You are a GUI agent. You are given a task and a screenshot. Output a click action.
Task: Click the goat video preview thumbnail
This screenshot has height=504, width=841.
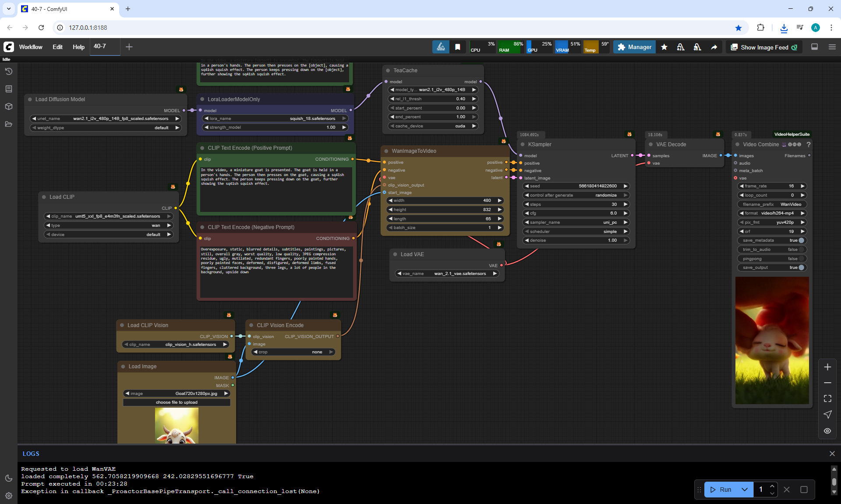(772, 340)
